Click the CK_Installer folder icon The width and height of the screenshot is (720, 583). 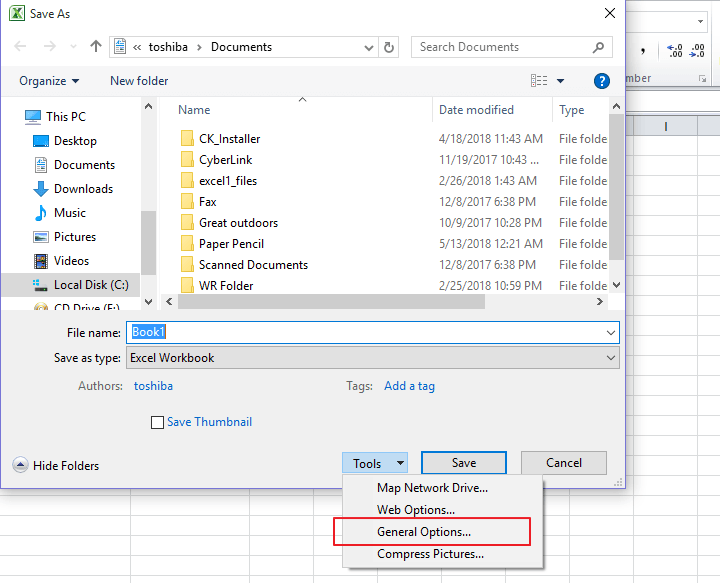click(187, 138)
